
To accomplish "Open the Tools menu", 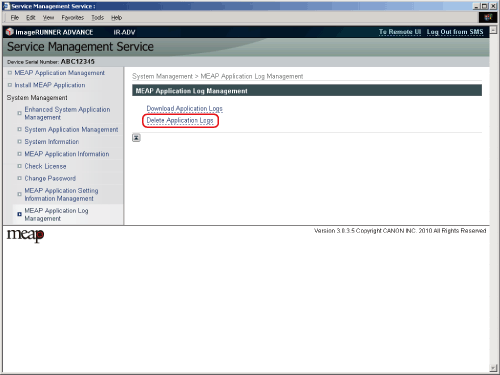I will pos(98,18).
